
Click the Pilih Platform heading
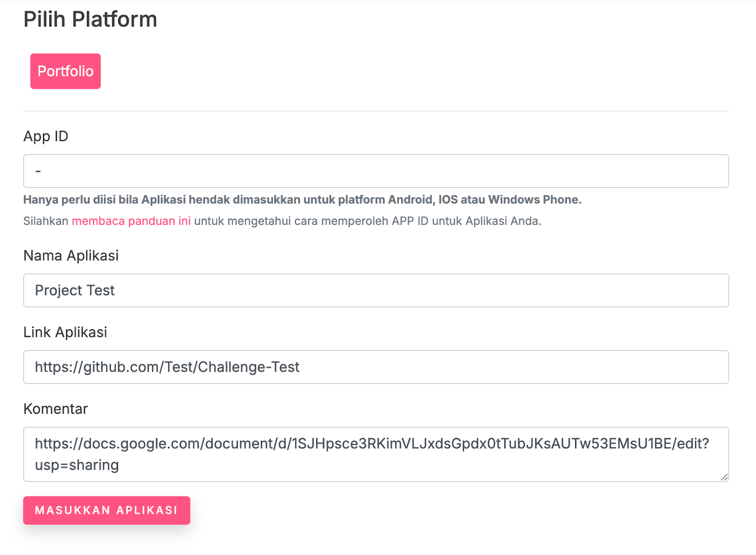click(x=90, y=19)
